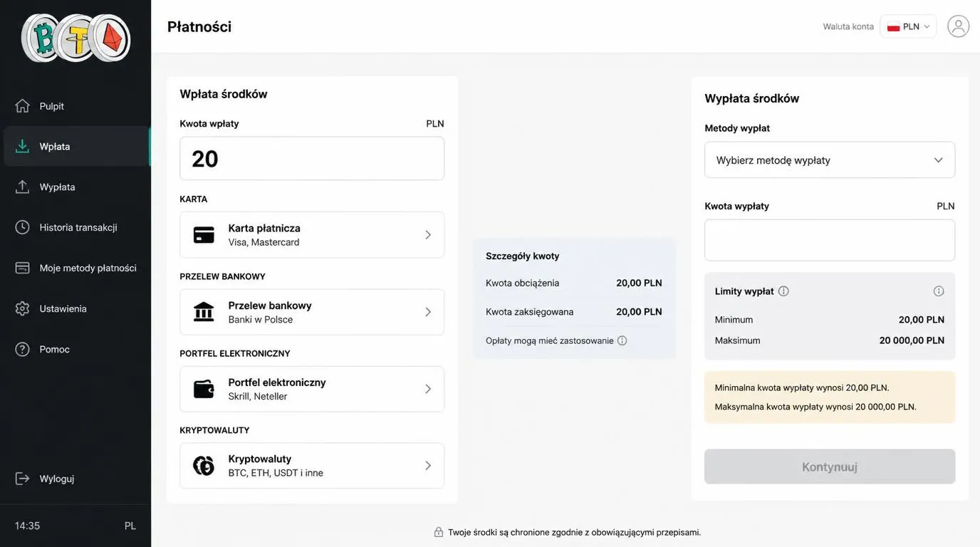The height and width of the screenshot is (547, 980).
Task: Click the Portfel elektroniczny wallet icon
Action: (x=204, y=389)
